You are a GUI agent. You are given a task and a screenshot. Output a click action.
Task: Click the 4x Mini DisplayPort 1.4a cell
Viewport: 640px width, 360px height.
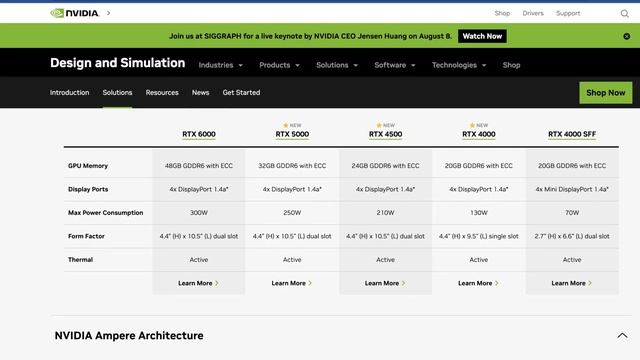click(572, 189)
